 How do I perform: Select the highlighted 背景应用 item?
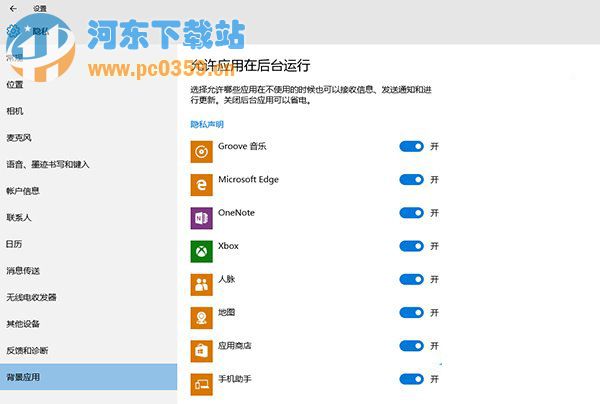coord(88,377)
